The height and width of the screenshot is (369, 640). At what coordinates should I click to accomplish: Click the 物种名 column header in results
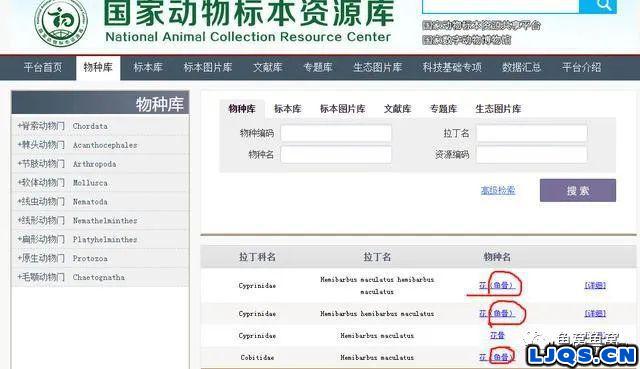497,257
